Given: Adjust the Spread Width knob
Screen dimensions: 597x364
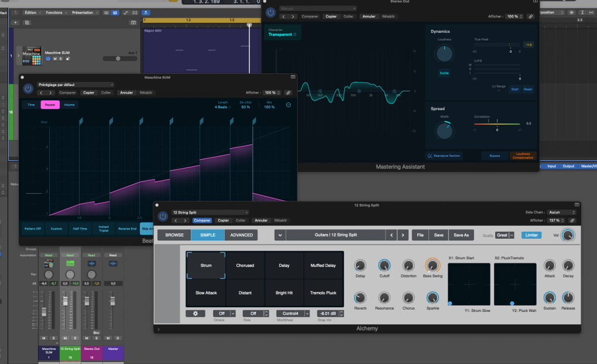Looking at the screenshot, I should click(444, 131).
